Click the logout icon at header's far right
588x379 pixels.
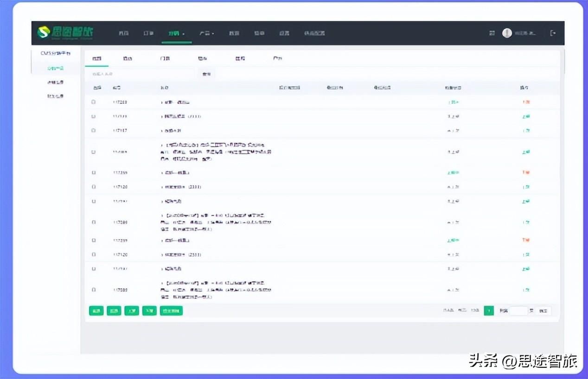point(552,33)
